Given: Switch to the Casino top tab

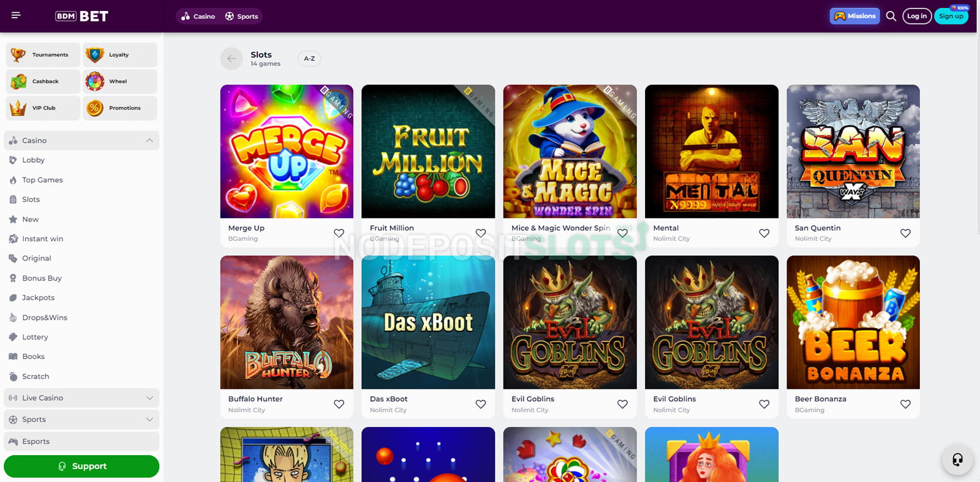Looking at the screenshot, I should 198,17.
